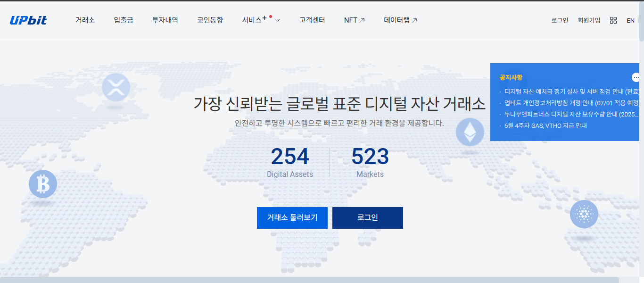
Task: Switch language to EN
Action: click(x=630, y=20)
